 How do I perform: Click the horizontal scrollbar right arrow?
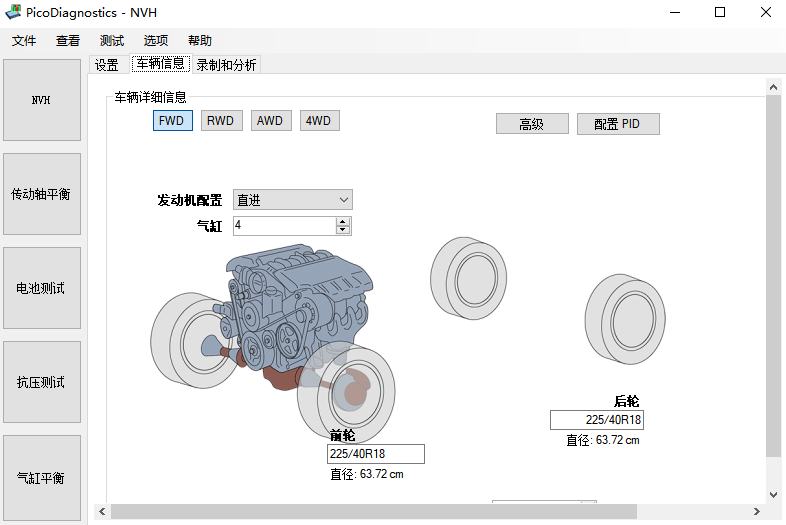(756, 511)
